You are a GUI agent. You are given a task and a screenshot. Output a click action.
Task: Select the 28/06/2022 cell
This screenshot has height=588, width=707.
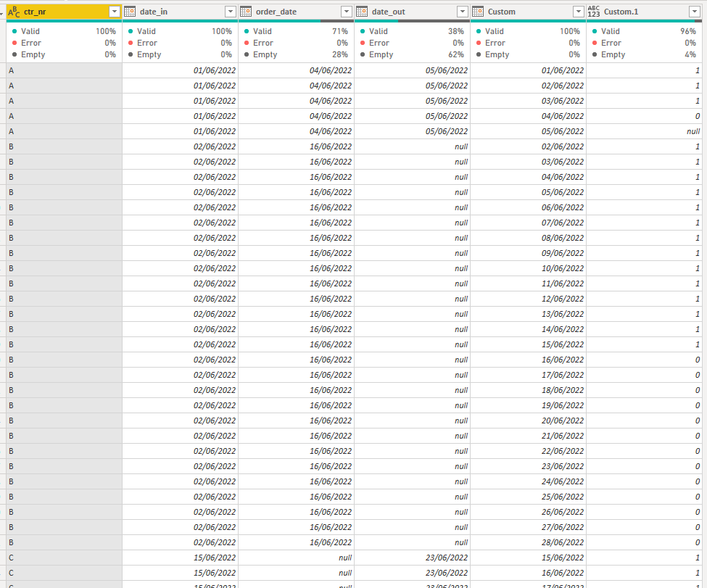pyautogui.click(x=528, y=542)
